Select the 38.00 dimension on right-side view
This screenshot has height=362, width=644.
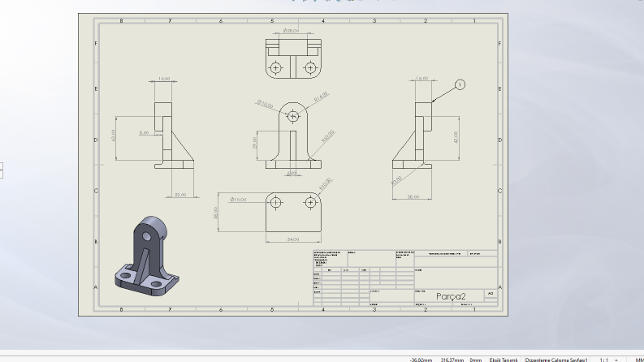coord(413,197)
